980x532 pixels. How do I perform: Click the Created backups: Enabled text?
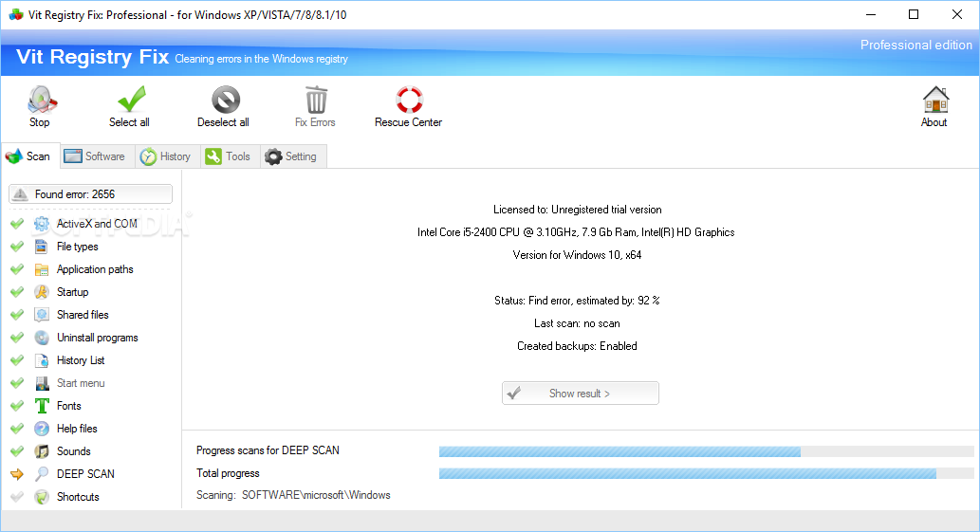click(577, 346)
